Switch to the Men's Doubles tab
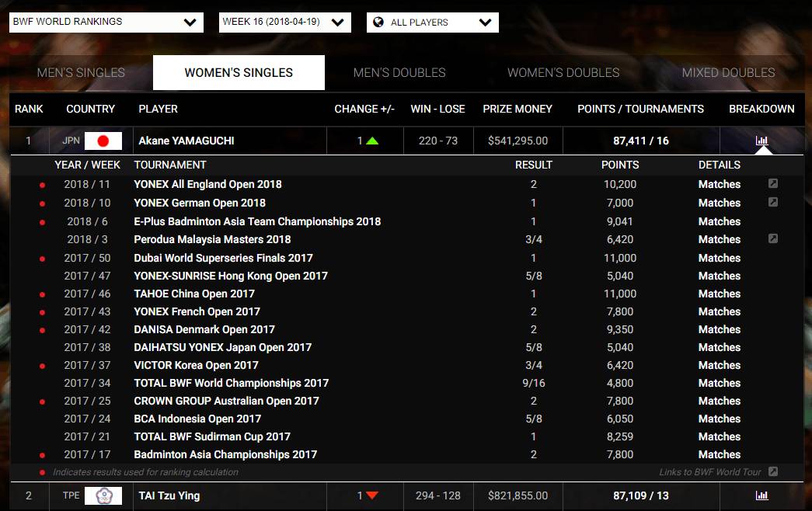Viewport: 812px width, 511px height. [x=399, y=72]
